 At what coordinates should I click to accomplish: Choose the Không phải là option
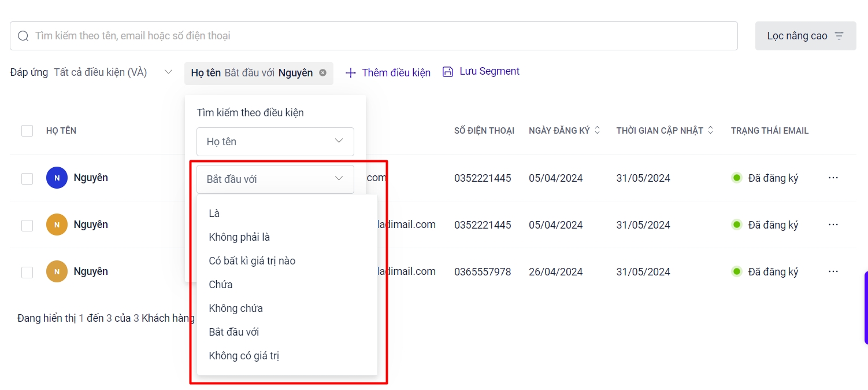coord(239,237)
